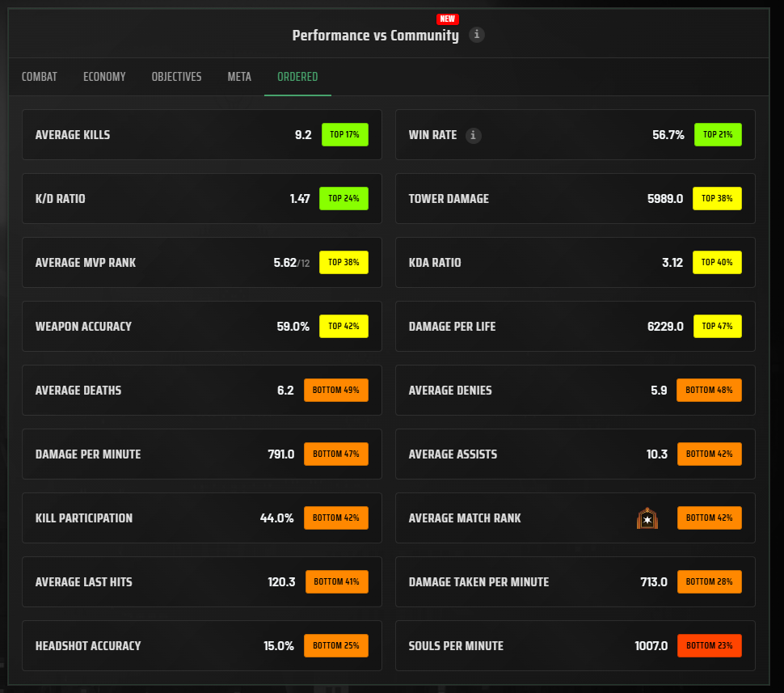The image size is (784, 693).
Task: Select the Ordered tab
Action: click(297, 77)
